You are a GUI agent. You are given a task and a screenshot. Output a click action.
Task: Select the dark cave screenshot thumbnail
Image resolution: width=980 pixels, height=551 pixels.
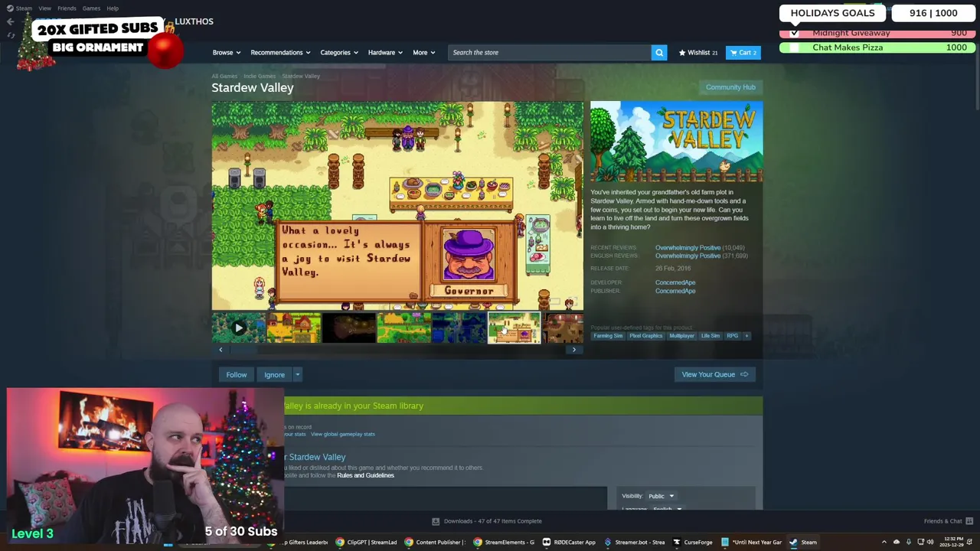click(x=349, y=328)
